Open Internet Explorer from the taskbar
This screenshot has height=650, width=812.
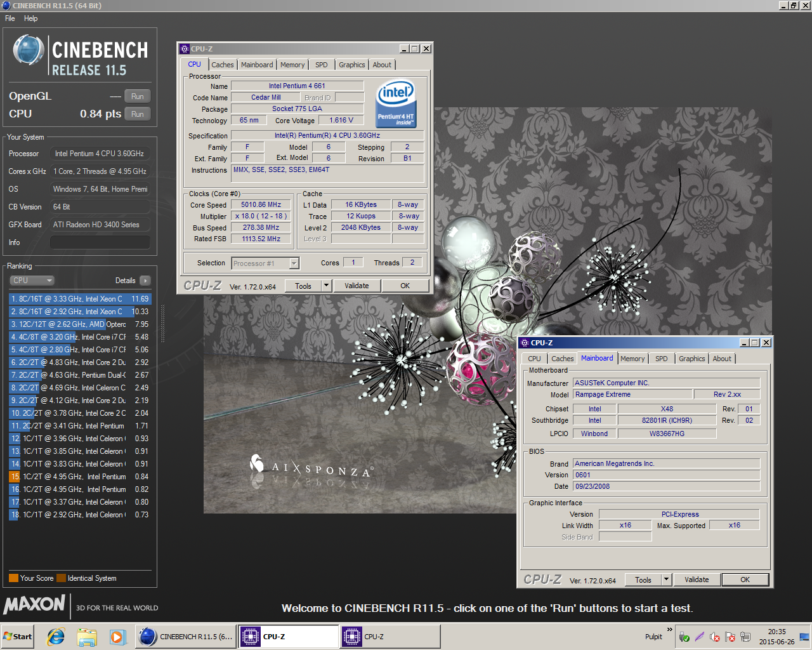pyautogui.click(x=56, y=637)
